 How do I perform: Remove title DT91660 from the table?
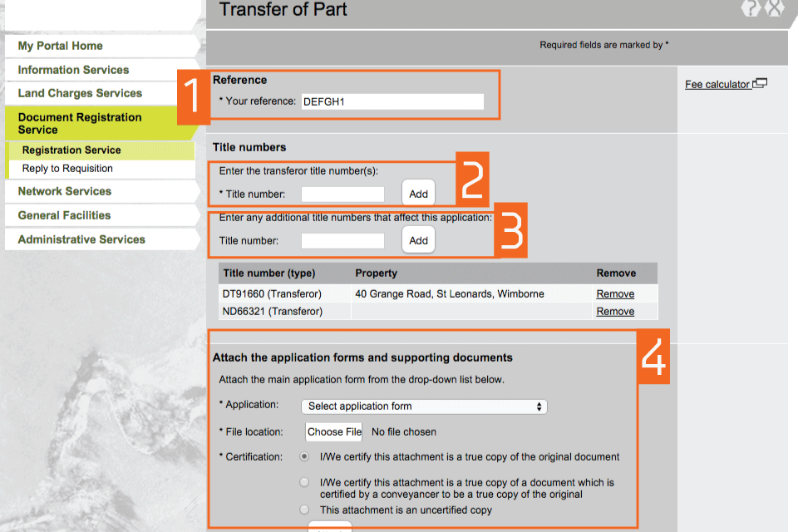click(x=615, y=294)
